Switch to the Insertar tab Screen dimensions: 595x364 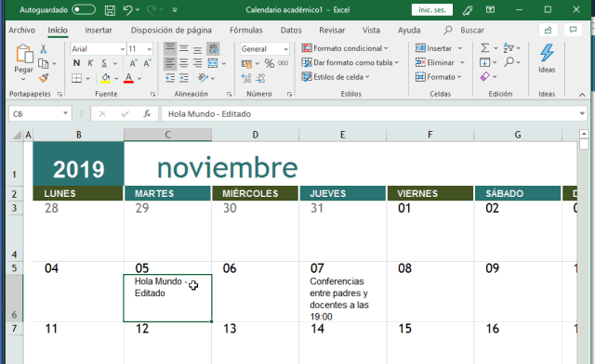point(99,31)
